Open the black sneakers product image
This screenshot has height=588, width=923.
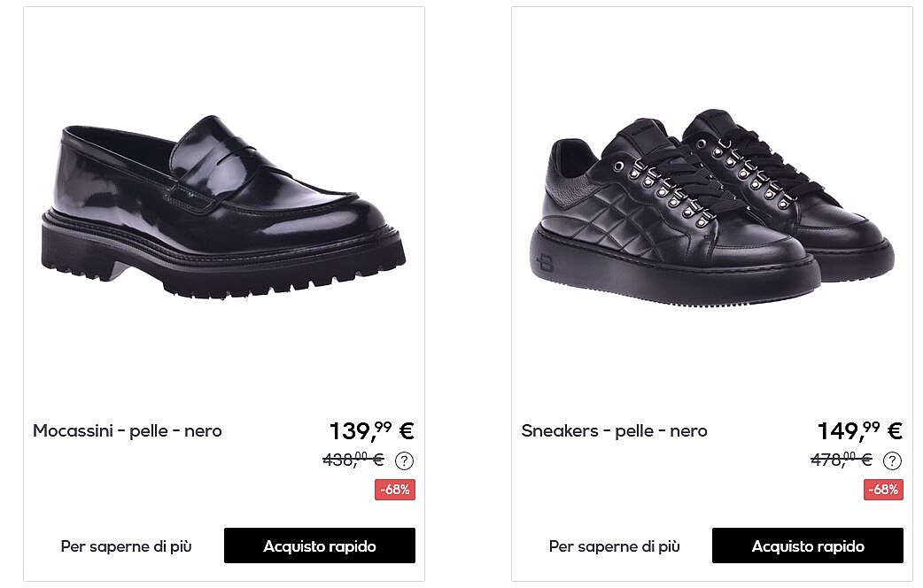(712, 205)
